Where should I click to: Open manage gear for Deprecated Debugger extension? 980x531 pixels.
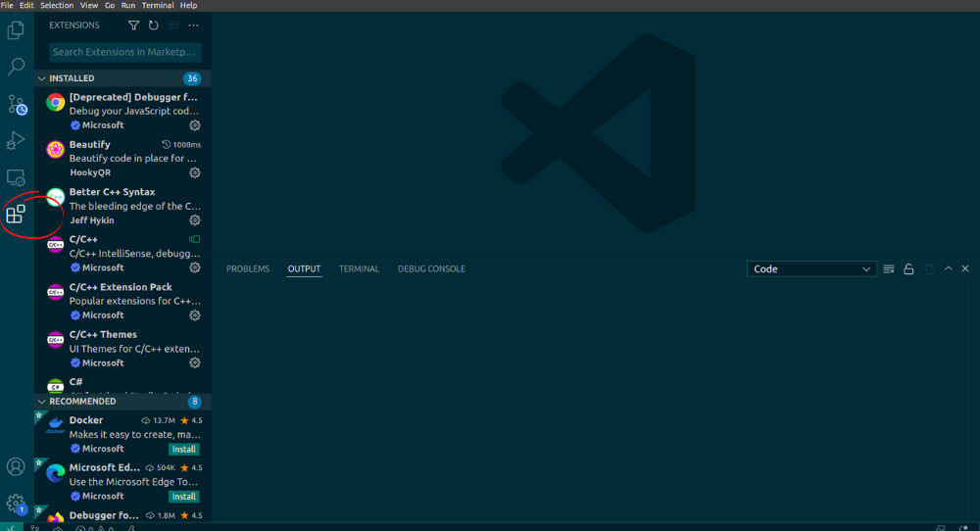pyautogui.click(x=195, y=125)
